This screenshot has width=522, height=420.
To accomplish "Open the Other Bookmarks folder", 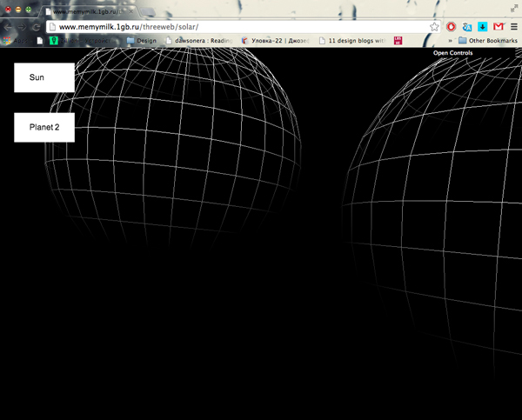I will tap(487, 40).
